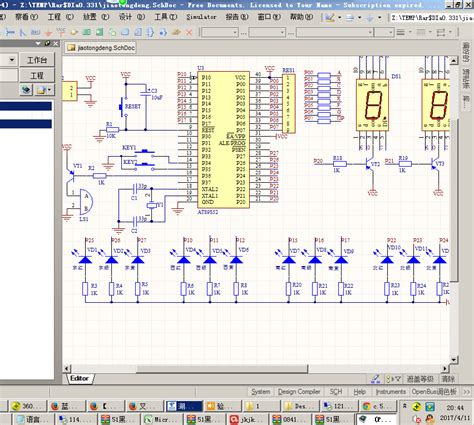Image resolution: width=474 pixels, height=425 pixels.
Task: Place a VCC power port
Action: click(x=61, y=32)
